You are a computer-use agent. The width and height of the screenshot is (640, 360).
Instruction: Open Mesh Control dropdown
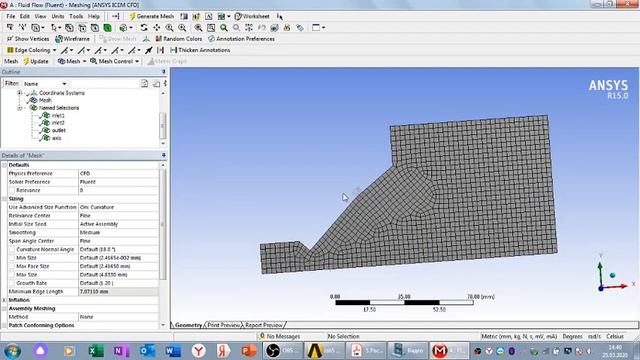coord(114,61)
